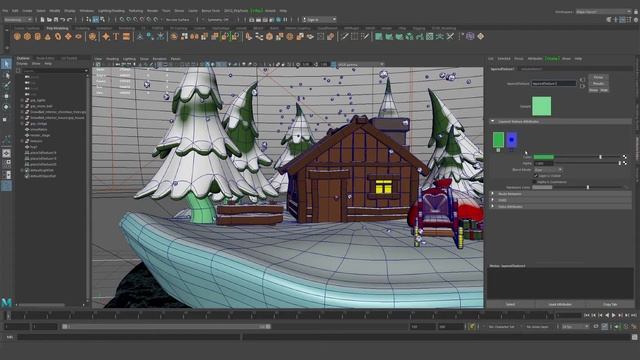Toggle Layer is Visible checkbox
Image resolution: width=640 pixels, height=360 pixels.
coord(536,176)
